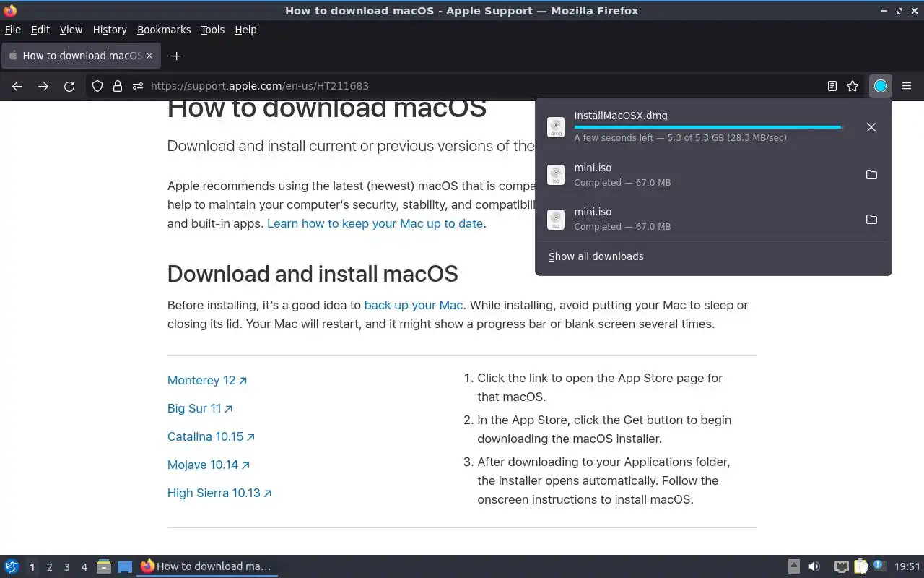Open the update notifier tray icon
Screen dimensions: 924x578
click(879, 567)
